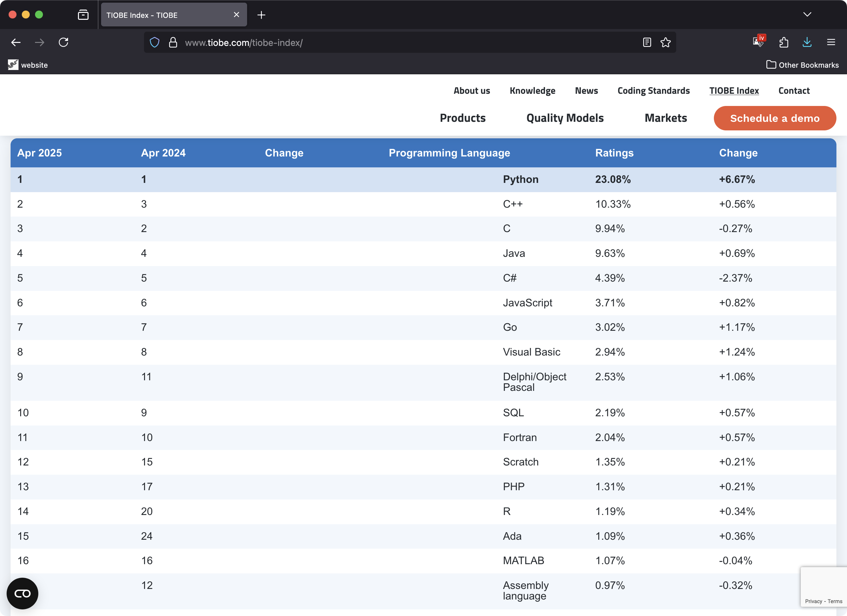Click the C# language cell

pyautogui.click(x=510, y=278)
